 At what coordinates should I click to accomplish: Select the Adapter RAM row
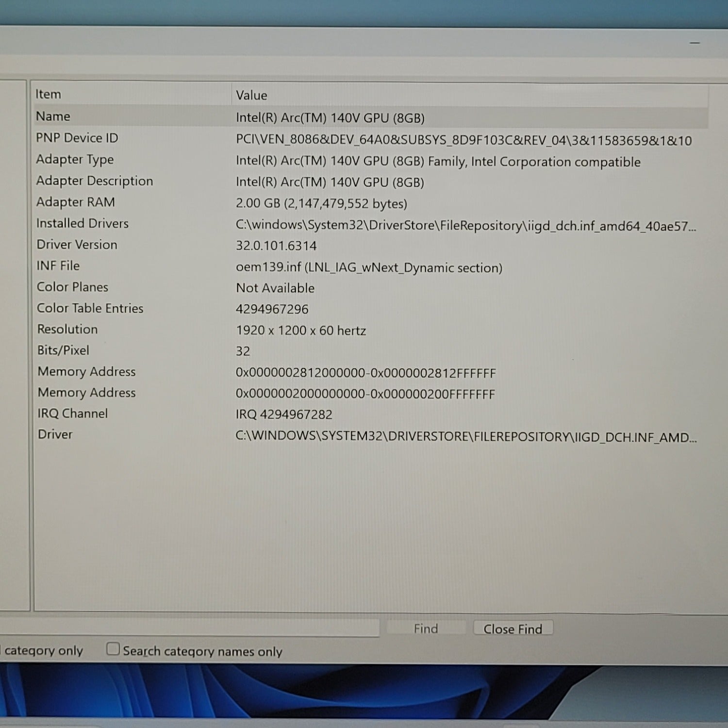[x=76, y=202]
